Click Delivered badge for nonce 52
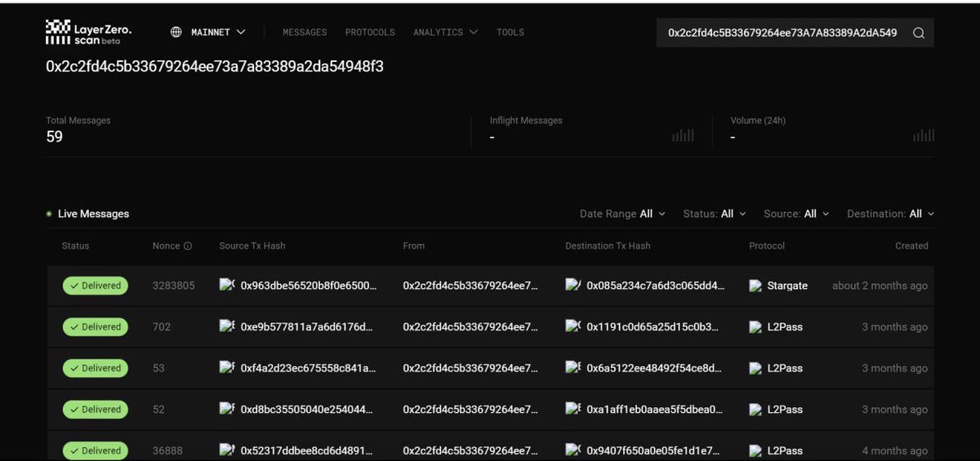 point(96,410)
